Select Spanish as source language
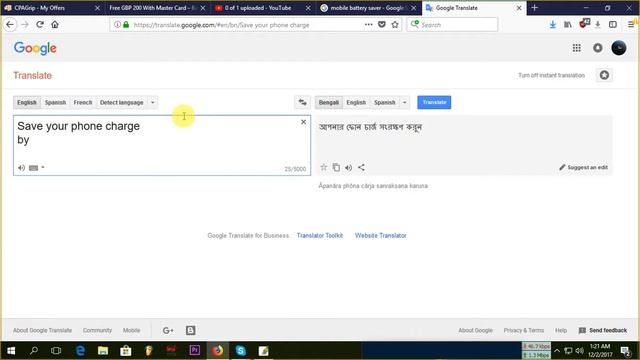Screen dimensions: 640x360 (x=55, y=102)
